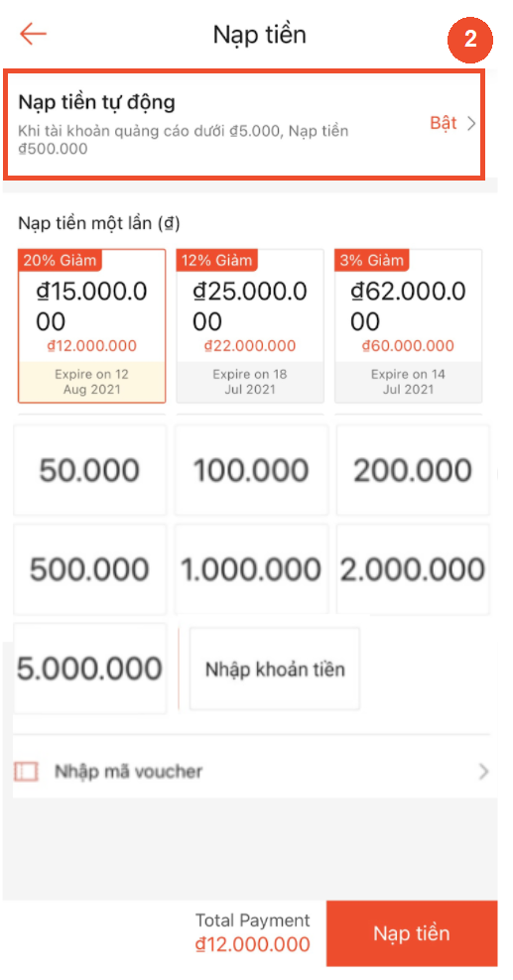
Task: Select the ₫25.000.000 package with 12% Giảm
Action: pos(250,326)
